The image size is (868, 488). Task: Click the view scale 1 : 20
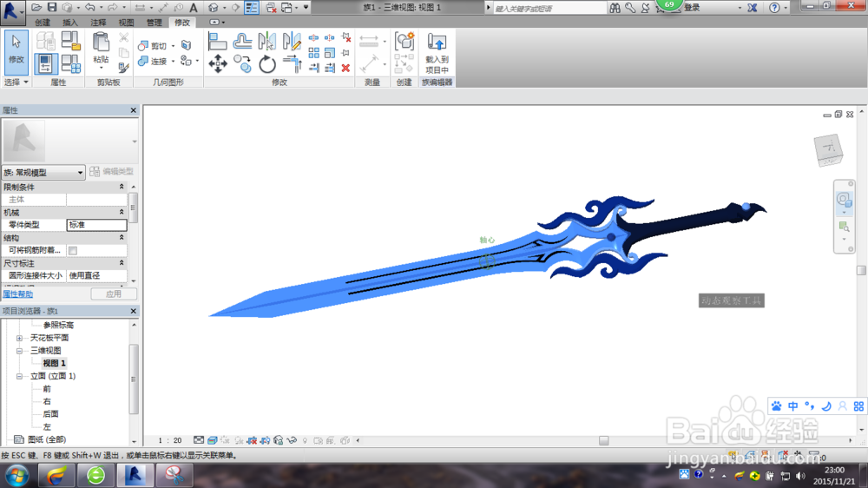click(170, 440)
